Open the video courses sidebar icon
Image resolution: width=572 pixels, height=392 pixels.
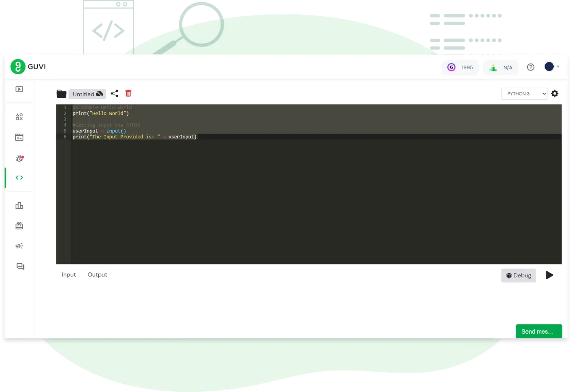[x=19, y=89]
